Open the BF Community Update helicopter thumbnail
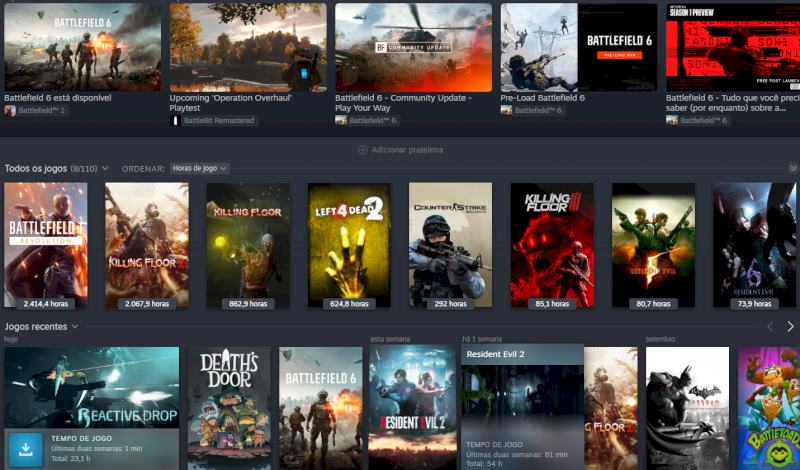This screenshot has height=470, width=800. pos(413,47)
